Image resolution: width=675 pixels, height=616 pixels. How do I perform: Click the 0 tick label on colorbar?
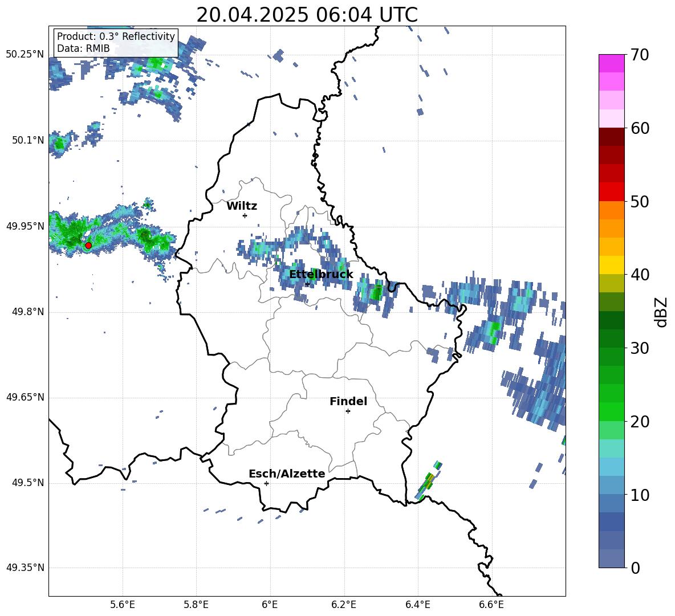pyautogui.click(x=636, y=568)
